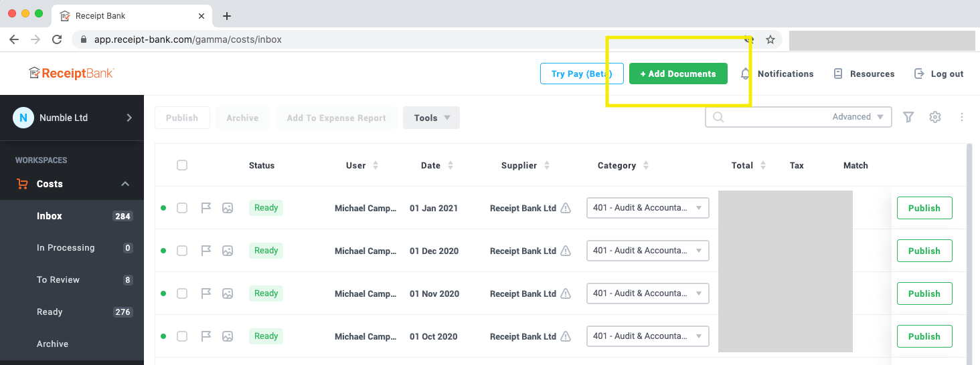Open category dropdown for 01 Dec 2020
The width and height of the screenshot is (980, 365).
coord(647,251)
